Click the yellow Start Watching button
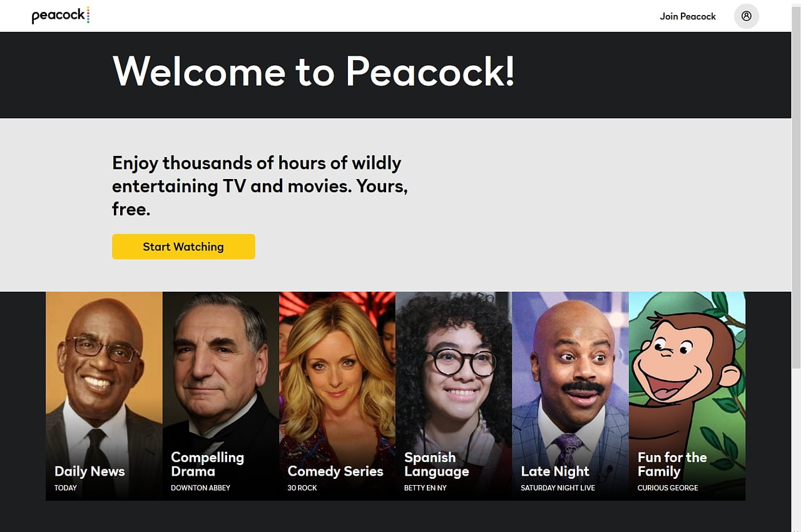The image size is (801, 532). click(x=183, y=247)
